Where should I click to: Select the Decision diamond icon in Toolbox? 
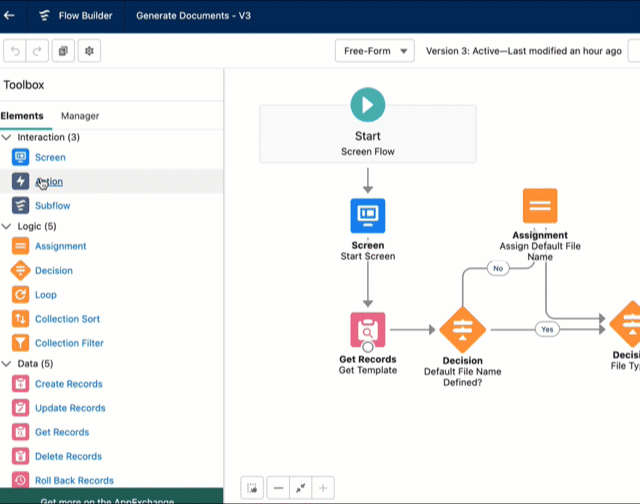click(20, 270)
